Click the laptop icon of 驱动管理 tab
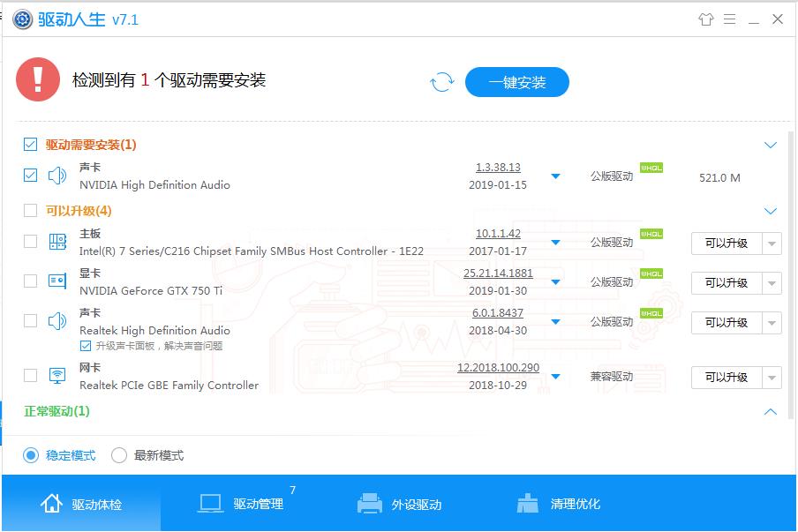 (210, 504)
